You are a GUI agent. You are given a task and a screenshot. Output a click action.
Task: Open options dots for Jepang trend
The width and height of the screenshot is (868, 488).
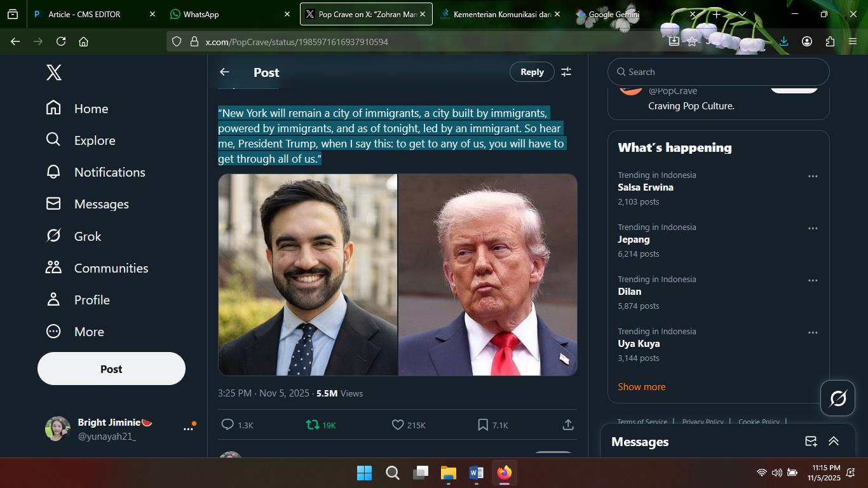click(813, 228)
